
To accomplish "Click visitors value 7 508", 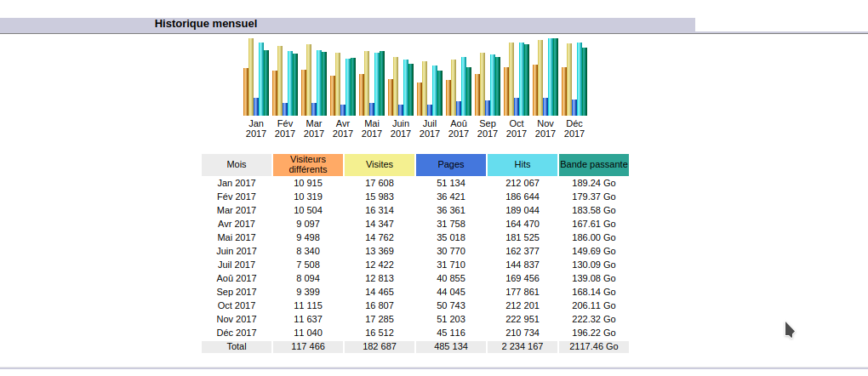I will (x=308, y=265).
